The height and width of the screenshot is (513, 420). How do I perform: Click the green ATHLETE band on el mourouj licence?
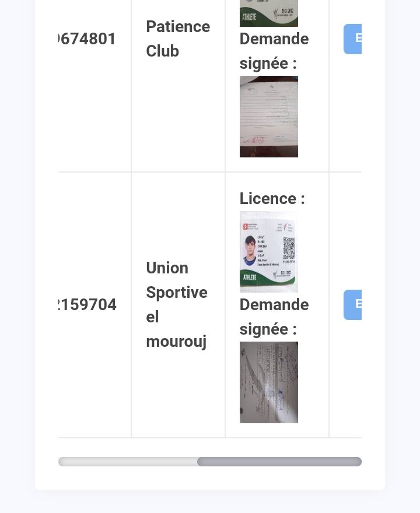click(x=257, y=279)
